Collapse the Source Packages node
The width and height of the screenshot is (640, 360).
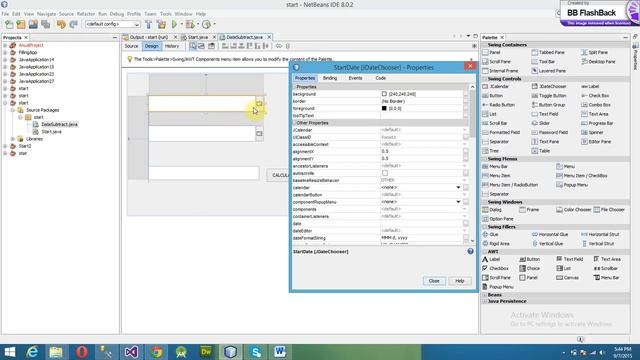click(x=13, y=110)
